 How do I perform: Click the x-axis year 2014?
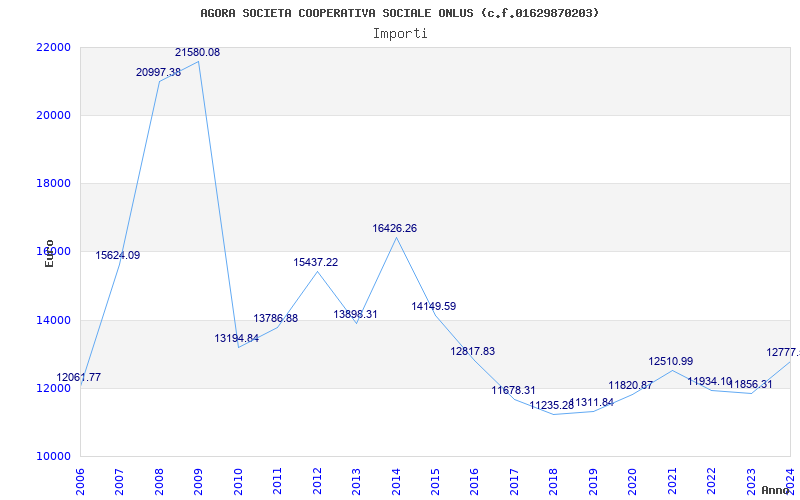pos(396,481)
